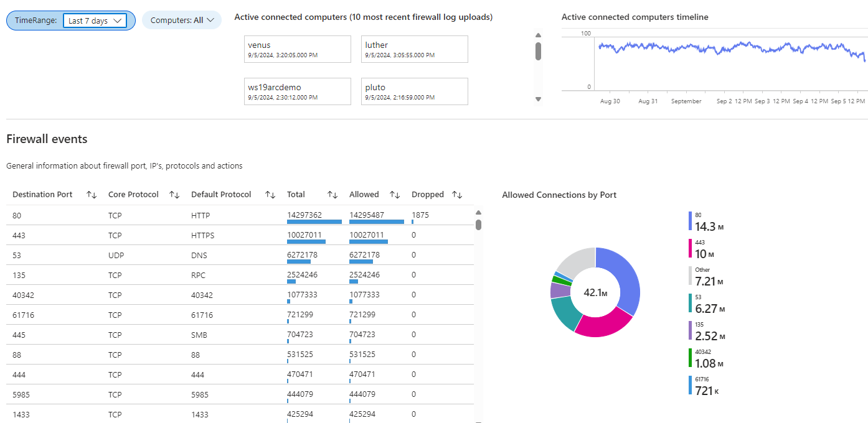Screen dimensions: 868x423
Task: Click Default Protocol sort arrows icon
Action: click(270, 195)
